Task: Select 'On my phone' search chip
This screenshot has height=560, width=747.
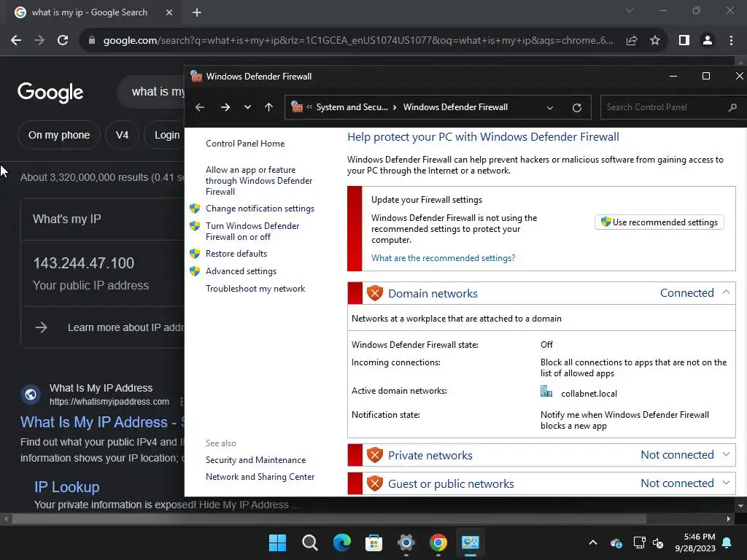Action: 59,135
